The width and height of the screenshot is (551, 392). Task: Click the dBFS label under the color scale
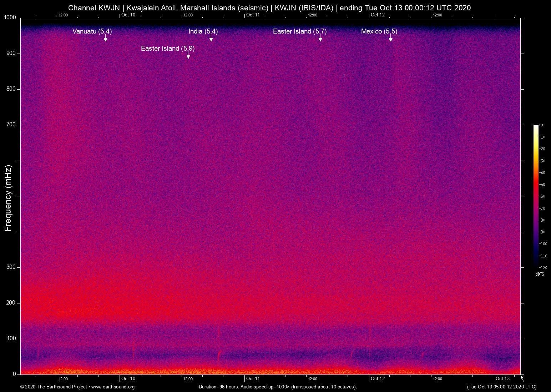pyautogui.click(x=540, y=274)
